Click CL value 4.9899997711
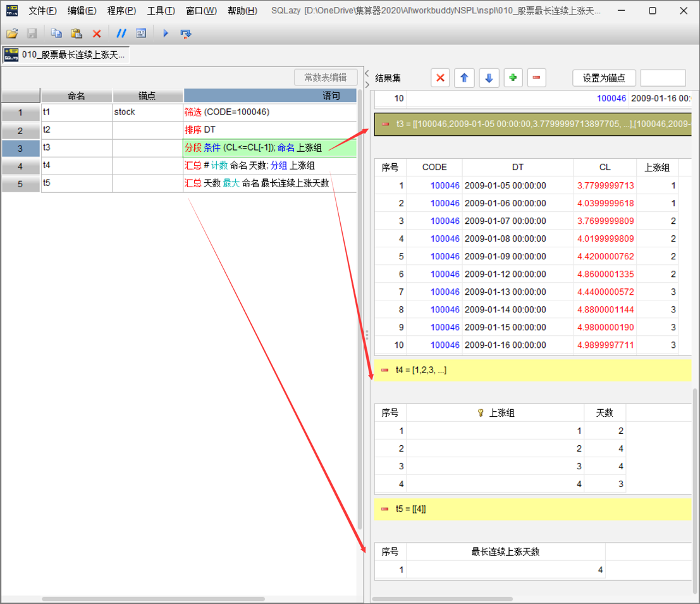 tap(605, 345)
